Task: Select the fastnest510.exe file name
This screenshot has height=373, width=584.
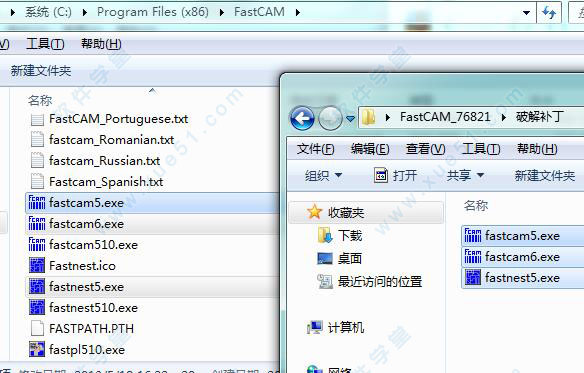Action: (93, 308)
